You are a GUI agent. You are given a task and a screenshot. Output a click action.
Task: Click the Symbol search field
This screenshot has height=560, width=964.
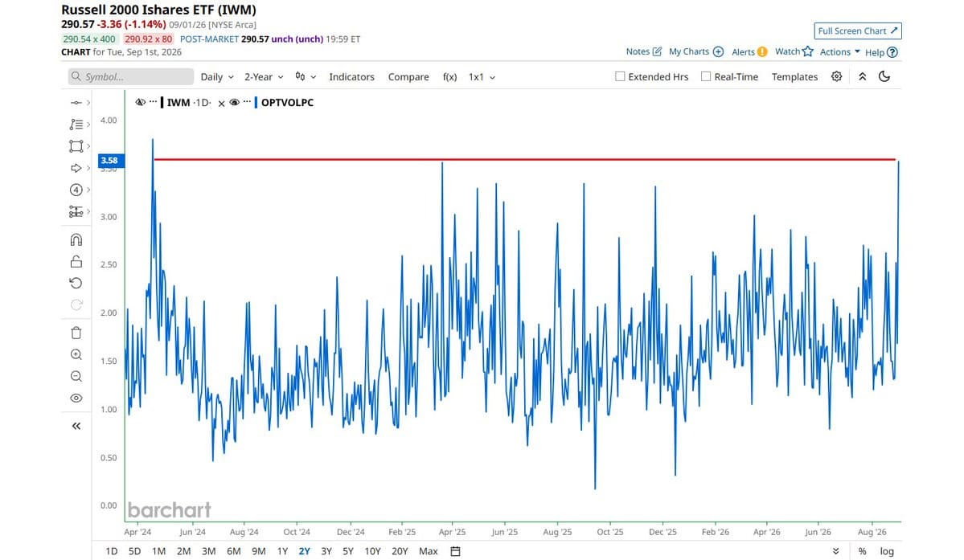click(x=131, y=77)
